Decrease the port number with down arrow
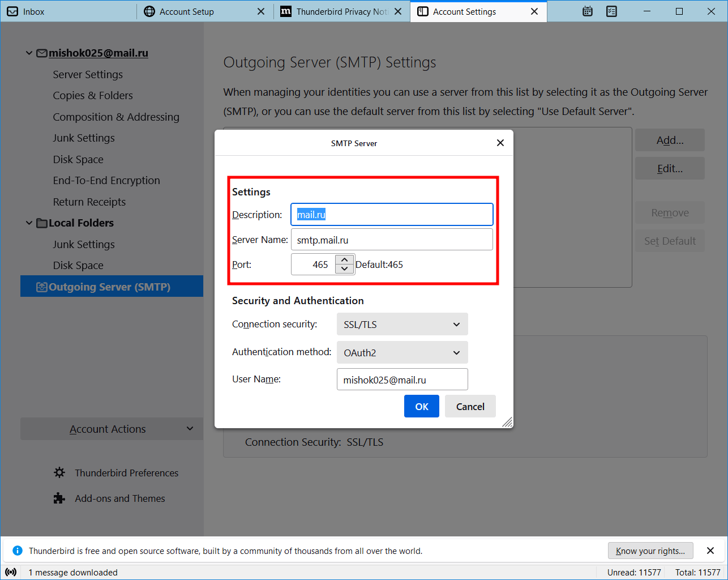 coord(344,269)
